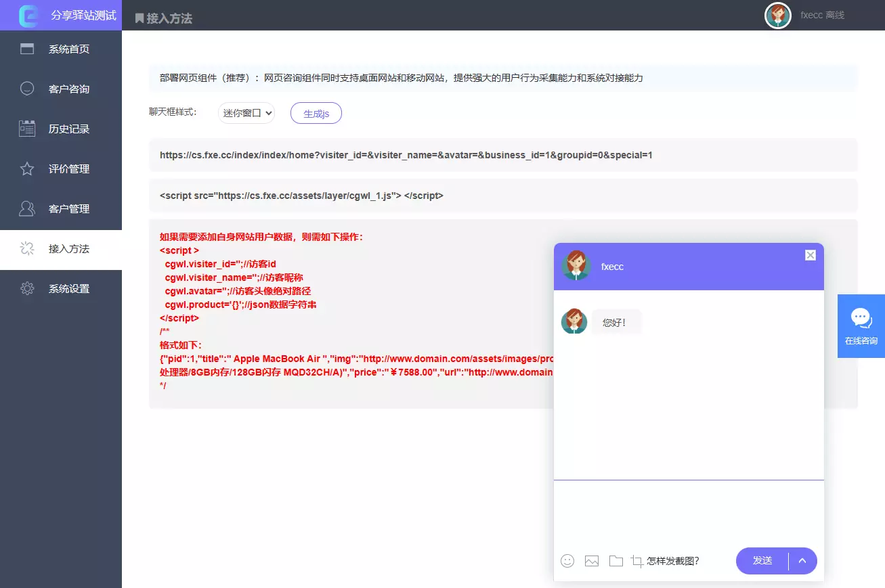Screen dimensions: 885x588
Task: Click into the chat message input area
Action: (x=689, y=512)
